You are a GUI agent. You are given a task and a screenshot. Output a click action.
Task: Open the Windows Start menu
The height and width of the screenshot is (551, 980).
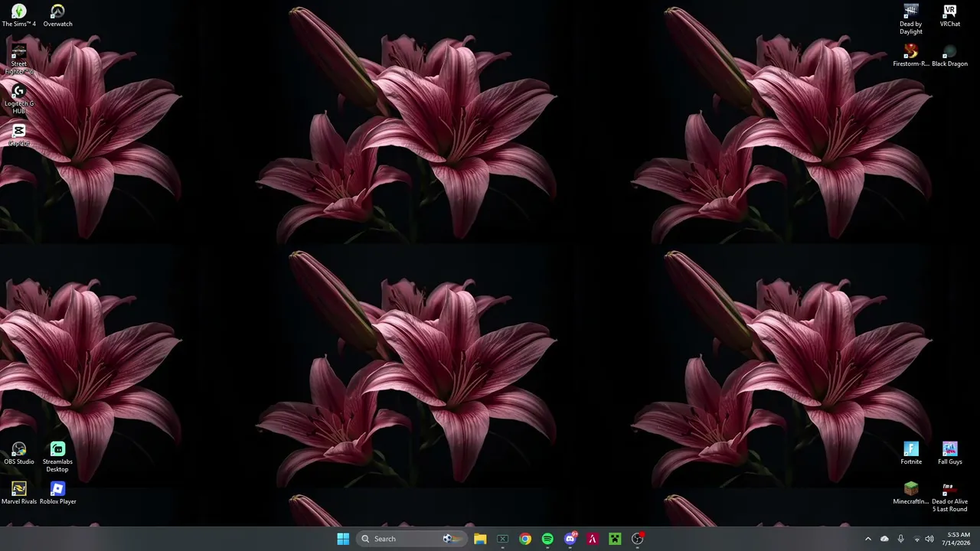point(343,539)
